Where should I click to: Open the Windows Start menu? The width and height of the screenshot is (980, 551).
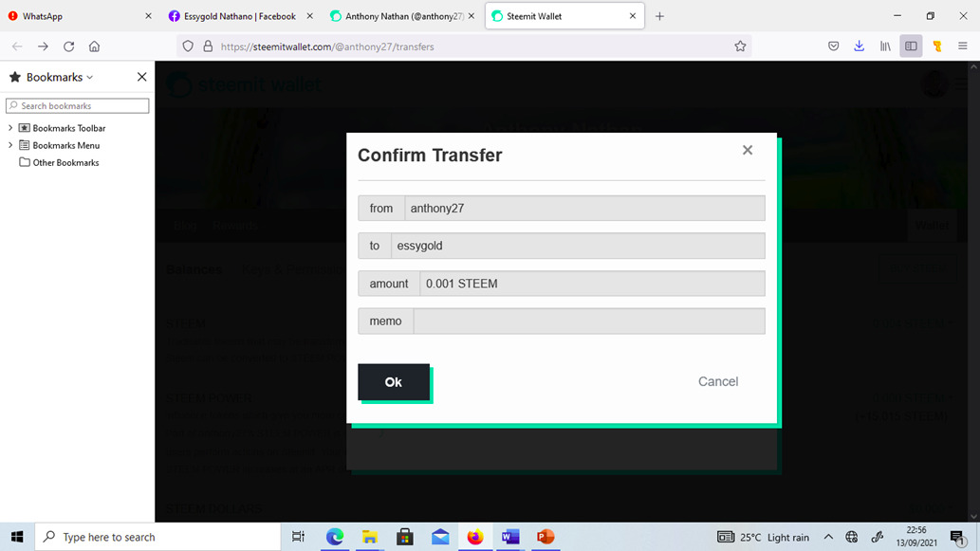click(17, 537)
